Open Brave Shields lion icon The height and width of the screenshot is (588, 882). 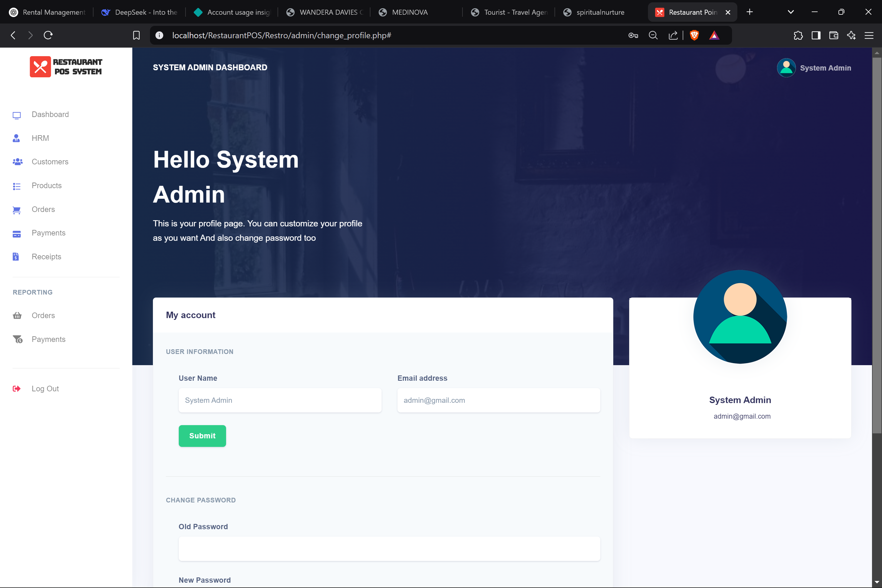[x=694, y=35]
